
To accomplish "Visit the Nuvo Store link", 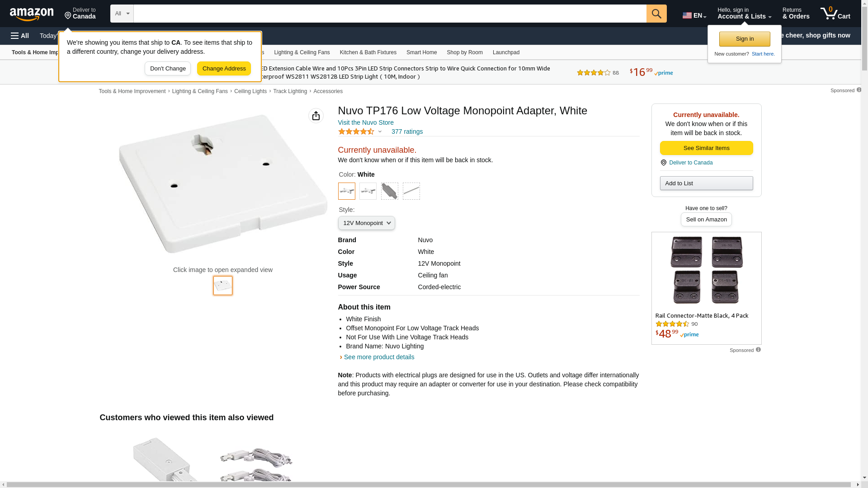I will [x=366, y=122].
